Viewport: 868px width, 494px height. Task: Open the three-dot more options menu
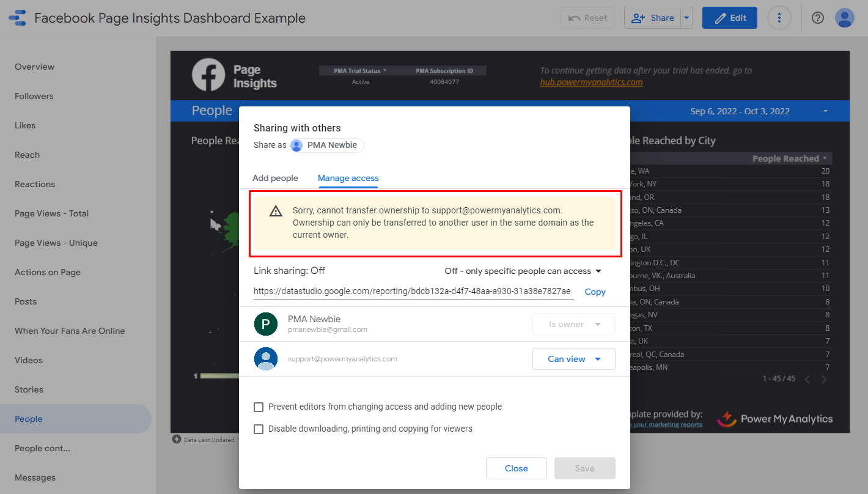(779, 18)
